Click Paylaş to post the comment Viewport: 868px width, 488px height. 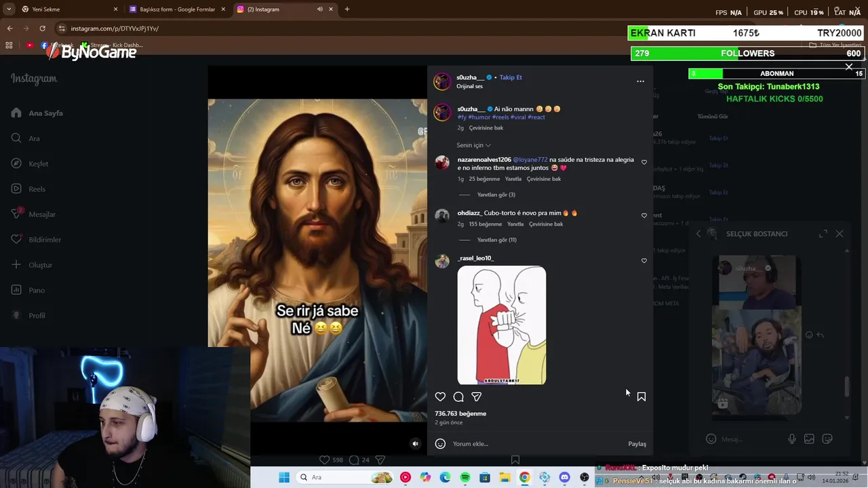pyautogui.click(x=637, y=444)
